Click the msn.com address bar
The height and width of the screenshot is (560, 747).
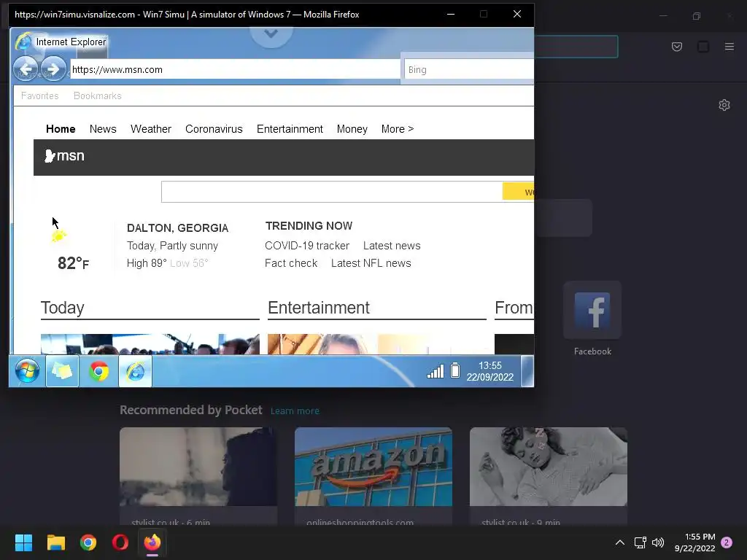click(235, 69)
